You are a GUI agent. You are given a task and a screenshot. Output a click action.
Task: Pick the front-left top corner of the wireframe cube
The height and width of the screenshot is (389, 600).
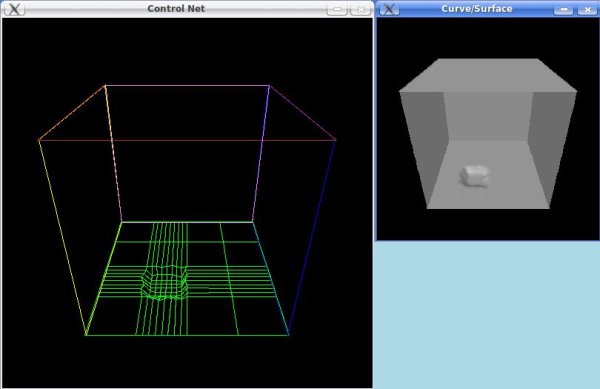coord(39,140)
